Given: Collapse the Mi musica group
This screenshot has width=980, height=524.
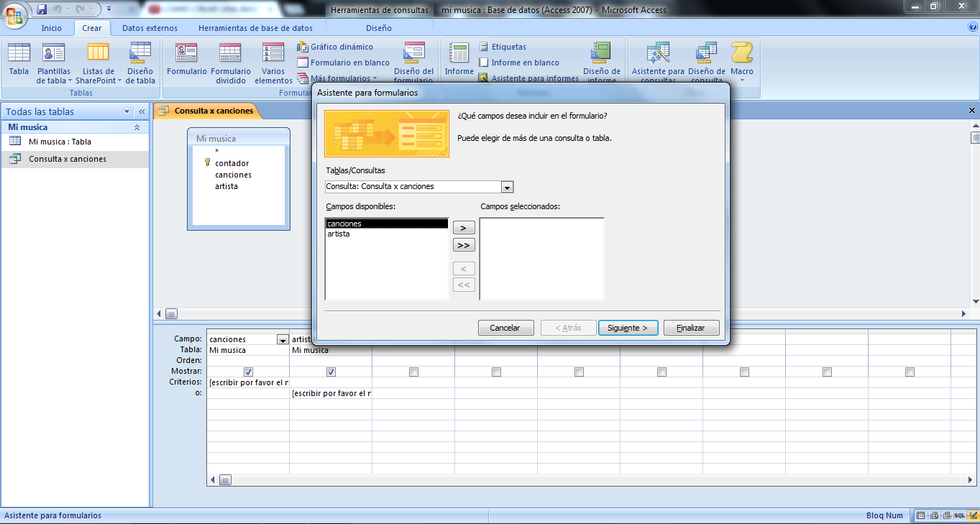Looking at the screenshot, I should [137, 127].
